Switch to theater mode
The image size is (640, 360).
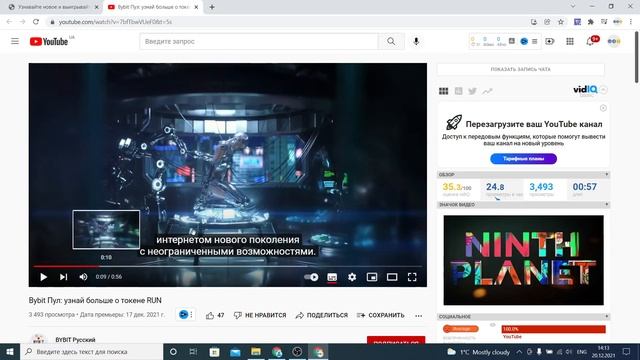pos(392,277)
